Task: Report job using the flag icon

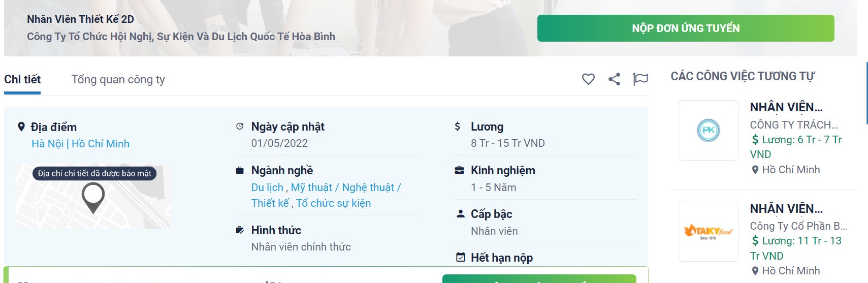Action: [x=640, y=79]
